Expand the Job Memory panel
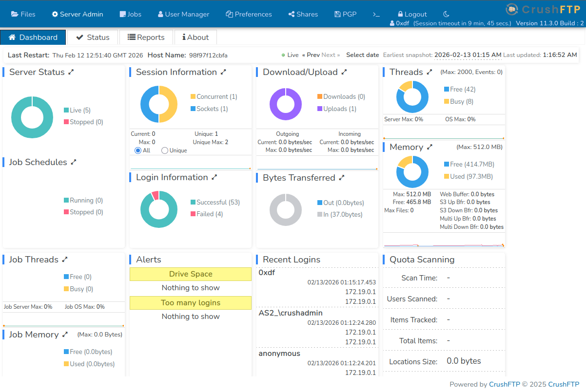Image resolution: width=586 pixels, height=392 pixels. coord(65,335)
